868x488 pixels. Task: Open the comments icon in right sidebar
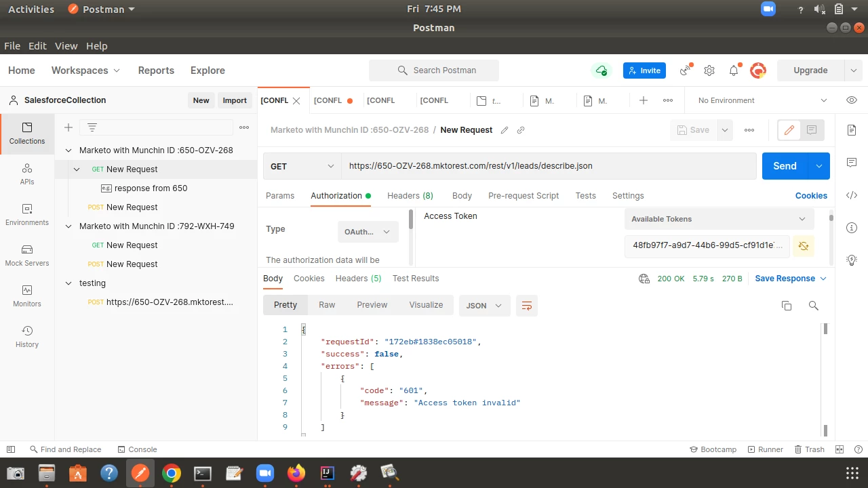pyautogui.click(x=852, y=163)
